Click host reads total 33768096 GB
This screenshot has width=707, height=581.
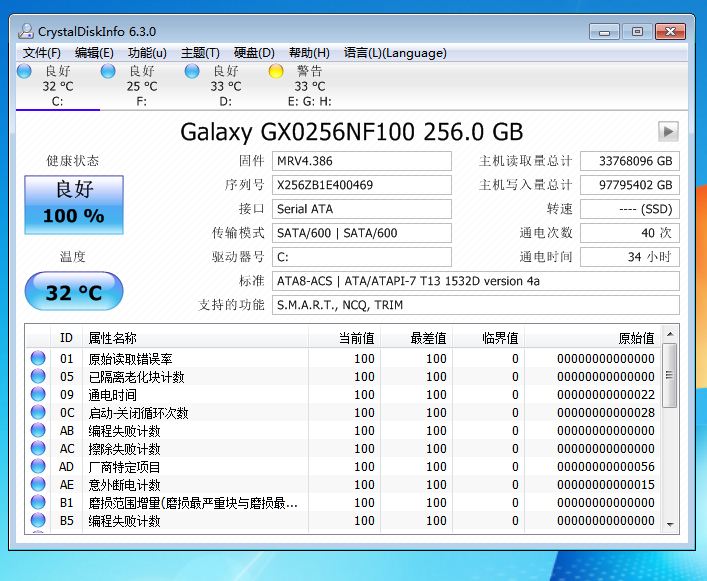point(630,161)
